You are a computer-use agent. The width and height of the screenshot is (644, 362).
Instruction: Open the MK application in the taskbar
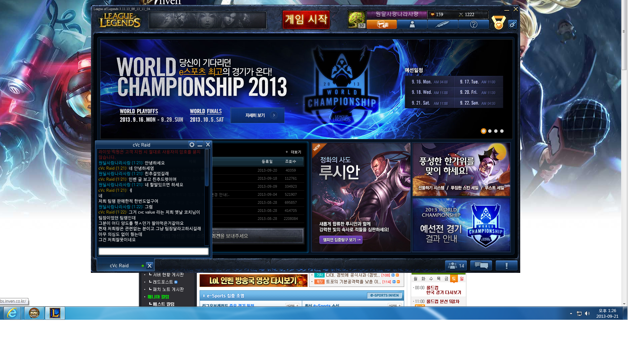click(x=34, y=313)
